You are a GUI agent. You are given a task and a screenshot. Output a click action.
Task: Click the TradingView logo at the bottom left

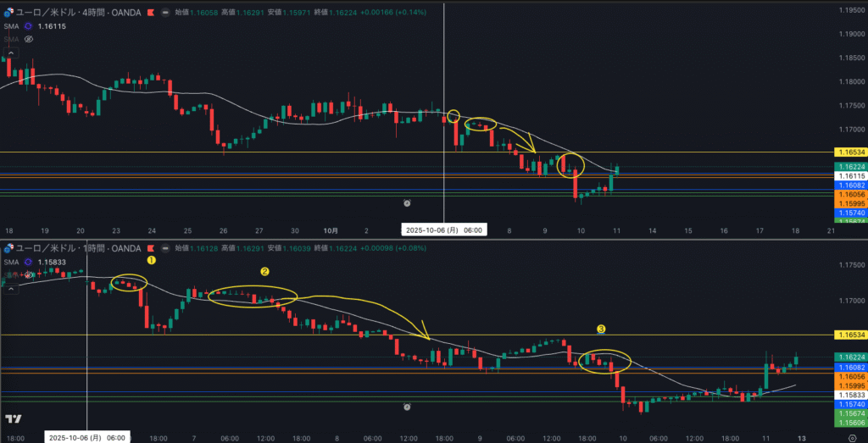(13, 419)
